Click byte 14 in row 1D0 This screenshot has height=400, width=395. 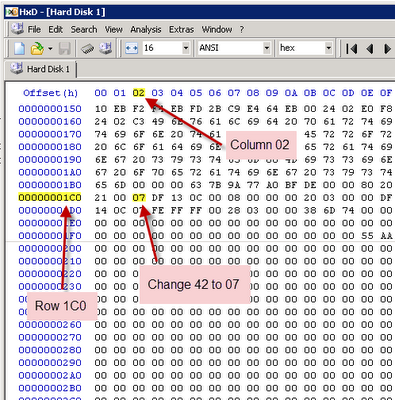101,210
